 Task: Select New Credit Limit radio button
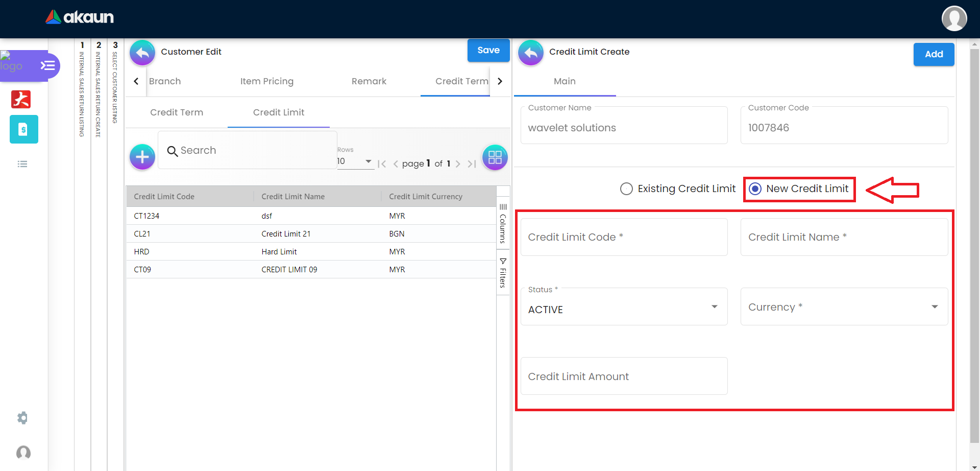(x=755, y=189)
